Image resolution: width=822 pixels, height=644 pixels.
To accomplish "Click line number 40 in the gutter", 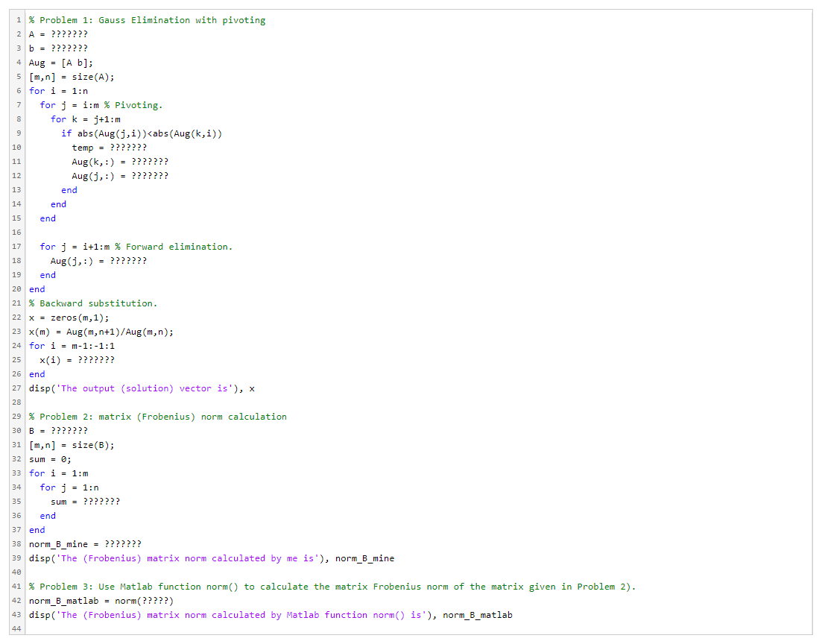I will [17, 572].
